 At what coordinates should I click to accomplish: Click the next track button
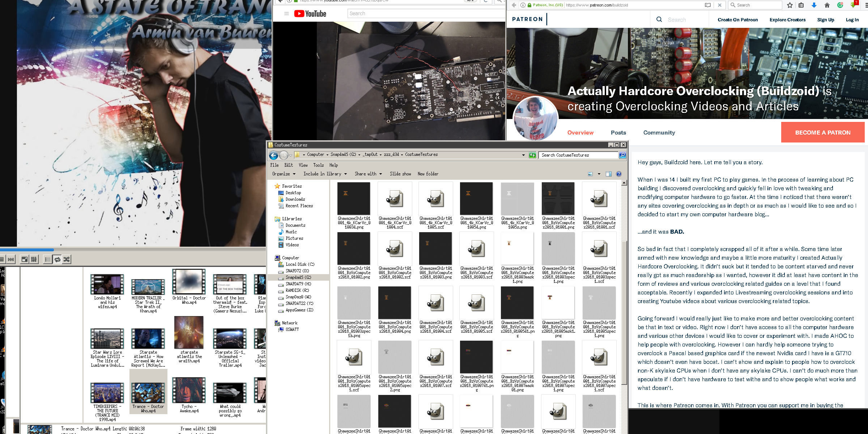coord(11,259)
